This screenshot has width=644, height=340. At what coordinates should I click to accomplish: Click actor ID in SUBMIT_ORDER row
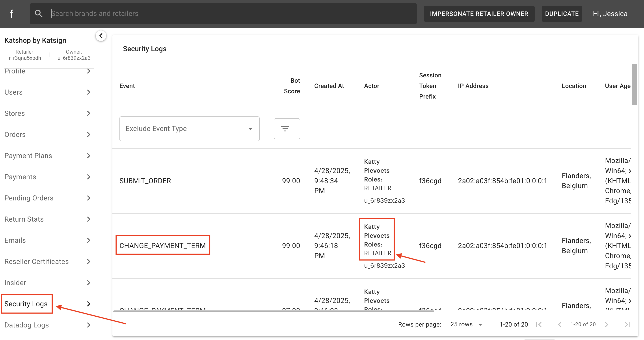pos(384,200)
